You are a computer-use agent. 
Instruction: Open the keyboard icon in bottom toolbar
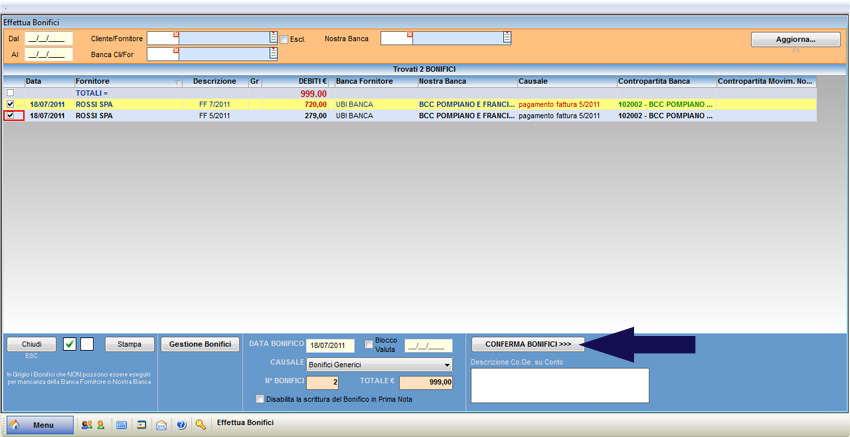coord(122,425)
